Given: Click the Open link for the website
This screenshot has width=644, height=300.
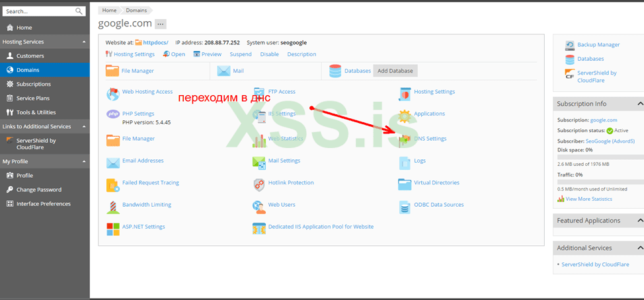Looking at the screenshot, I should [x=179, y=54].
